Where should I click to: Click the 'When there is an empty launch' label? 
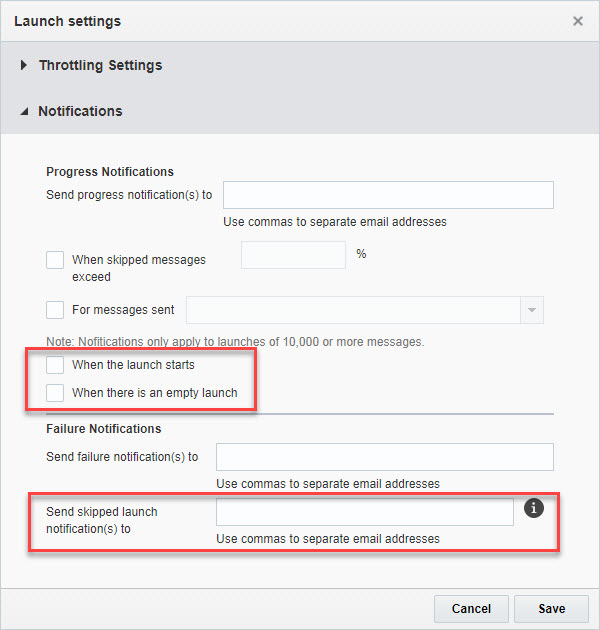point(155,393)
